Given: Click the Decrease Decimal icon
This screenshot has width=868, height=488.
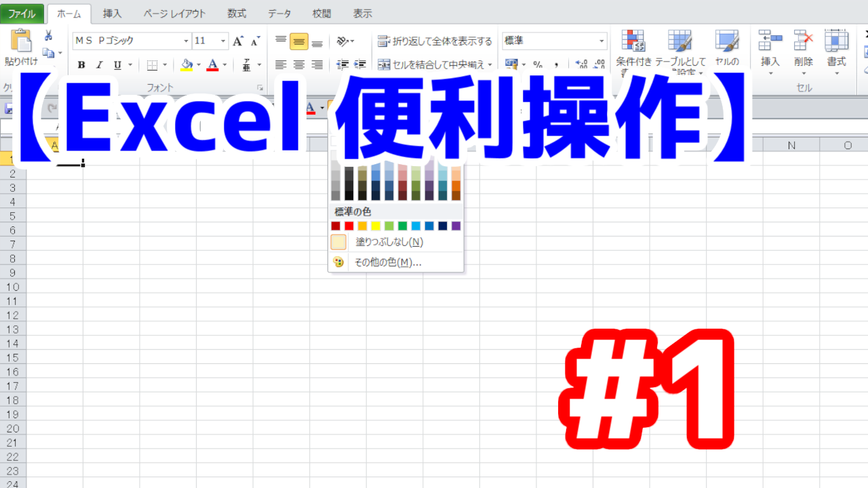Looking at the screenshot, I should point(599,65).
